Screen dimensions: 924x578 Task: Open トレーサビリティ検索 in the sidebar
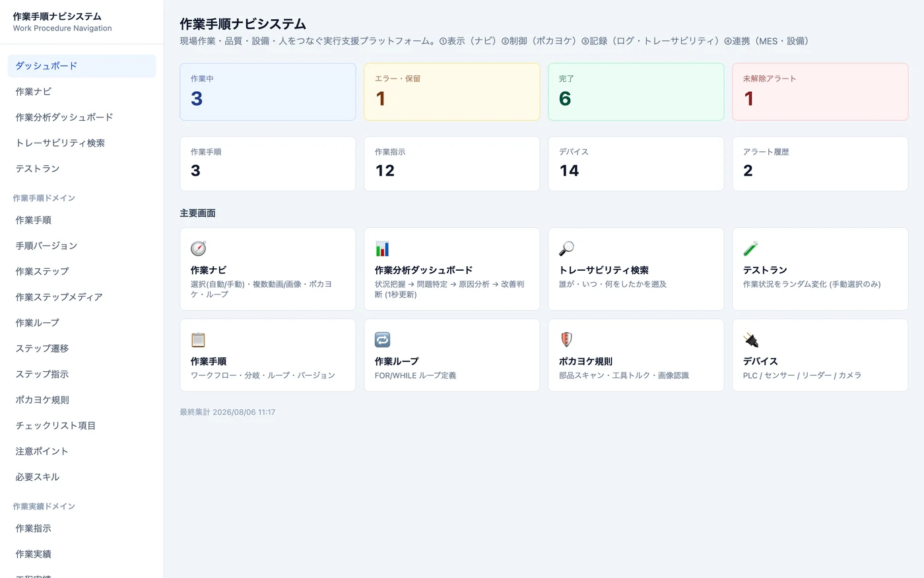coord(82,143)
